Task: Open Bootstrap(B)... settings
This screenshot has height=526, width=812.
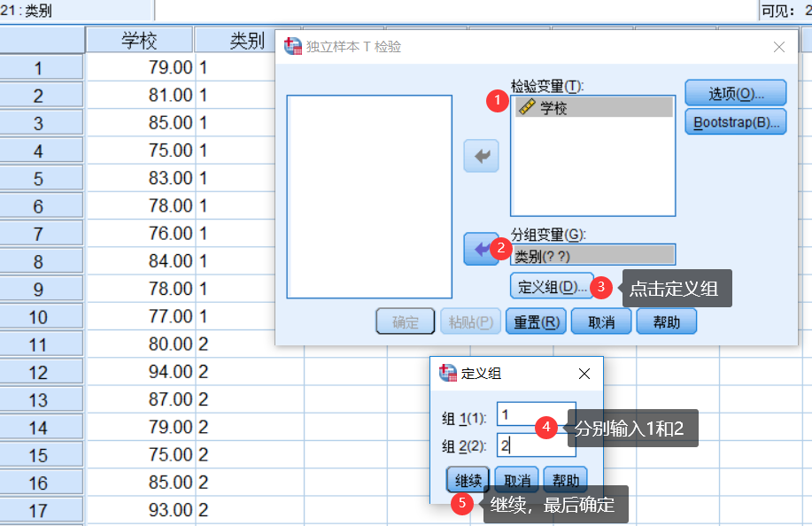Action: pyautogui.click(x=735, y=121)
